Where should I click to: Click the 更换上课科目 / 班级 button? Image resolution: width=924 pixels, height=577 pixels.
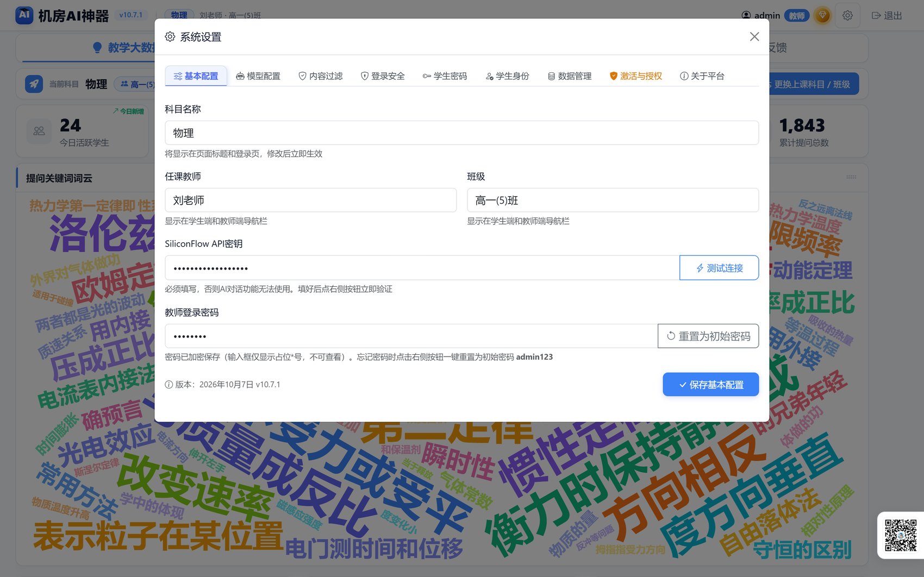tap(810, 84)
